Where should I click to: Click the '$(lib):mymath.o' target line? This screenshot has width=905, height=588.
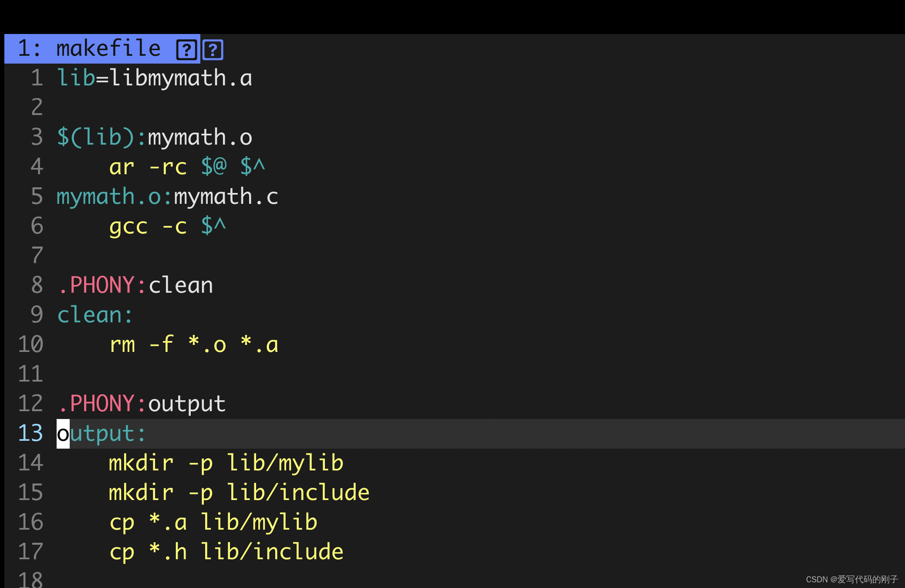coord(155,138)
